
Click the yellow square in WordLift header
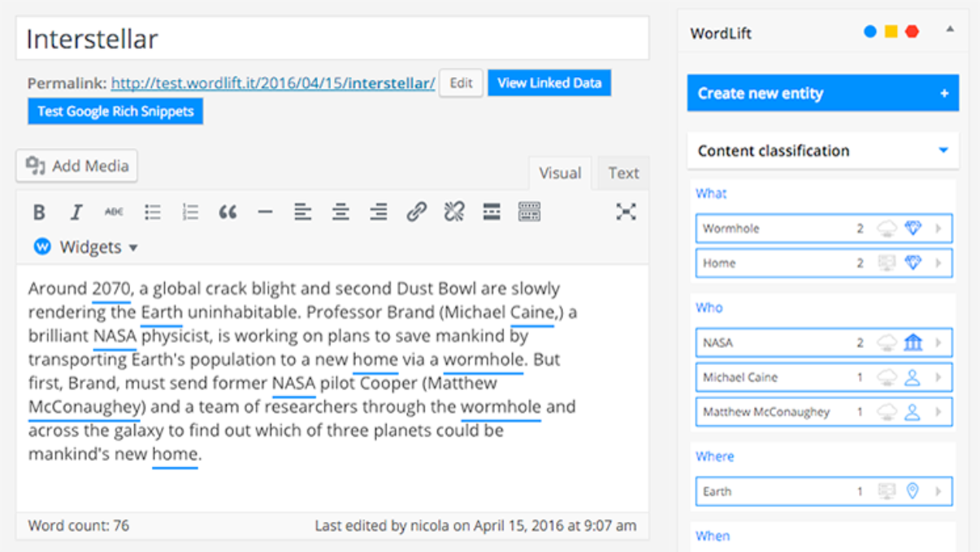point(891,32)
